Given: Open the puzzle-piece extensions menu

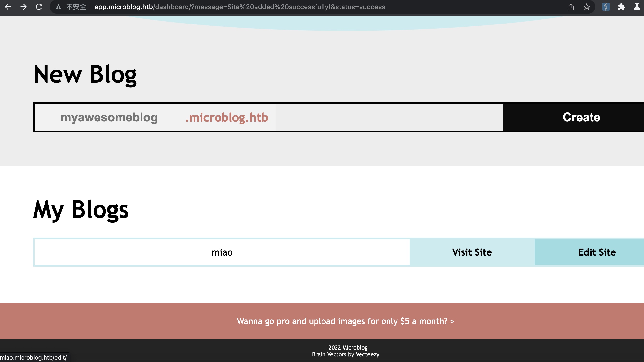Looking at the screenshot, I should 621,7.
